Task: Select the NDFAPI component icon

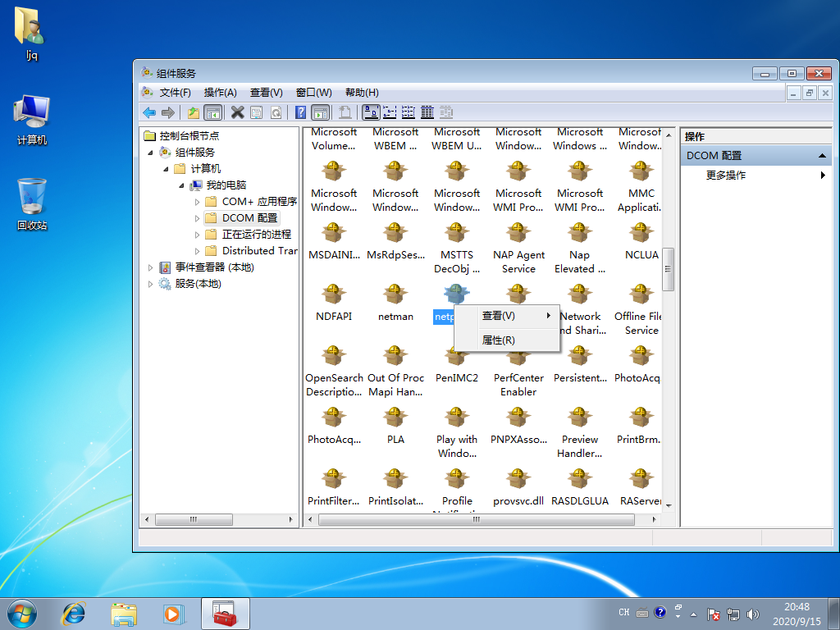Action: coord(334,294)
